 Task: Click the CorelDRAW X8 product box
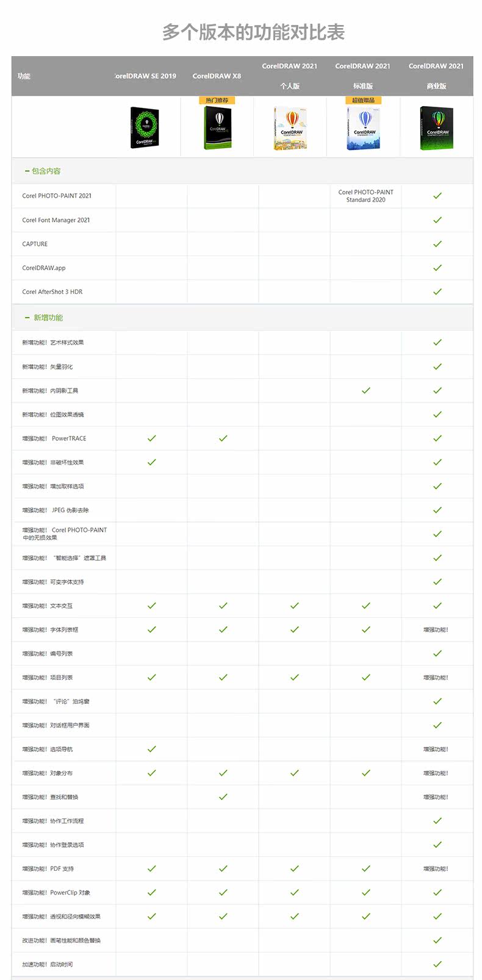point(217,128)
